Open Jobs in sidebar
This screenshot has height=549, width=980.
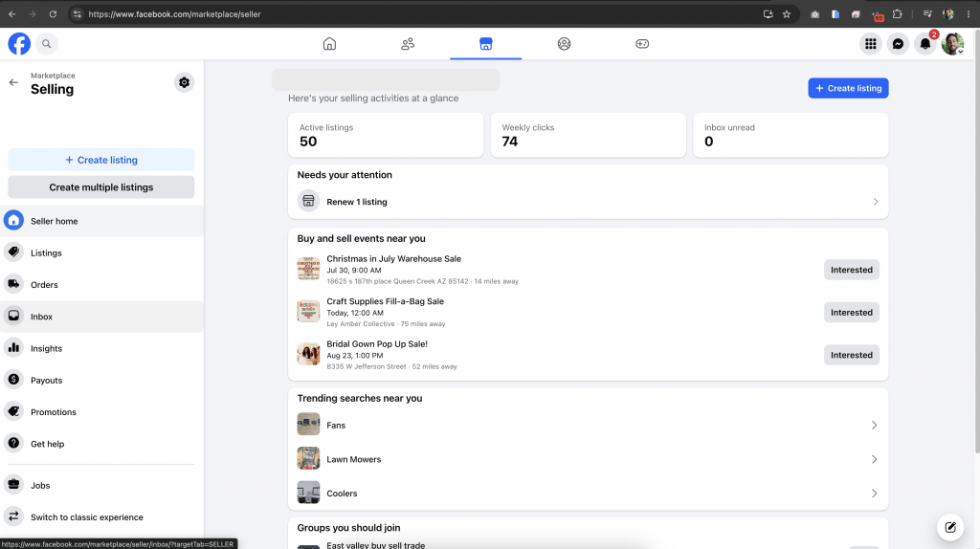pos(101,485)
